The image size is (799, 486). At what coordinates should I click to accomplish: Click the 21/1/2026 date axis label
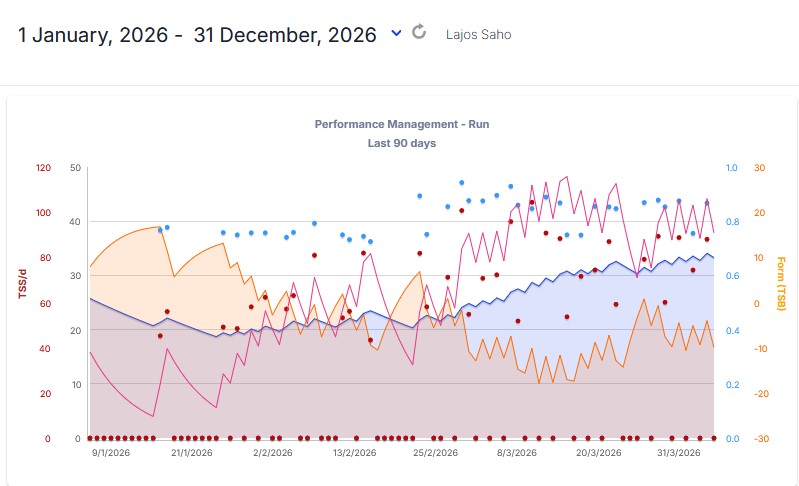192,452
